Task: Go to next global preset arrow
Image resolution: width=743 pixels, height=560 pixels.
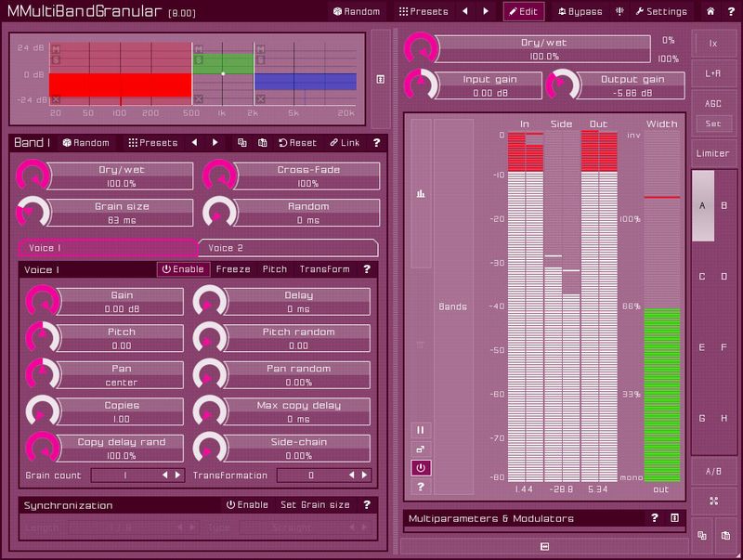Action: (x=486, y=11)
